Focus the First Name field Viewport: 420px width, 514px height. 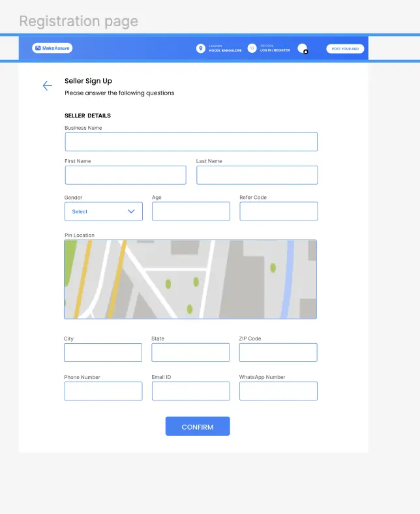(126, 175)
